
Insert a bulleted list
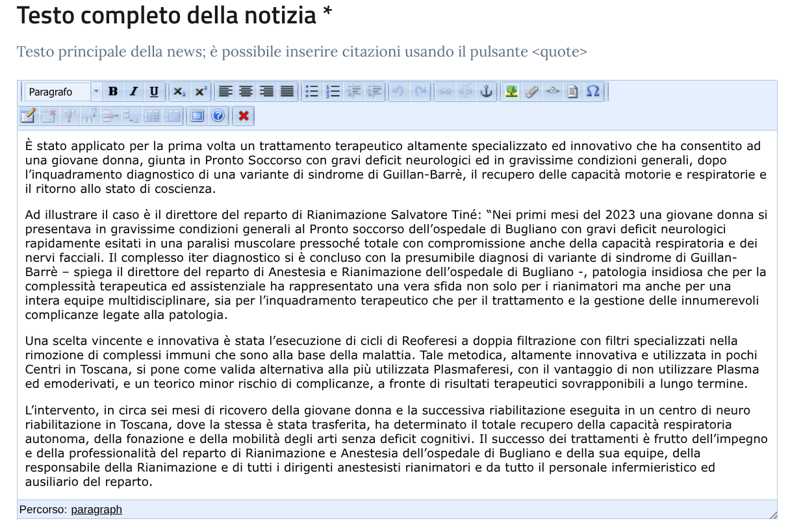312,92
